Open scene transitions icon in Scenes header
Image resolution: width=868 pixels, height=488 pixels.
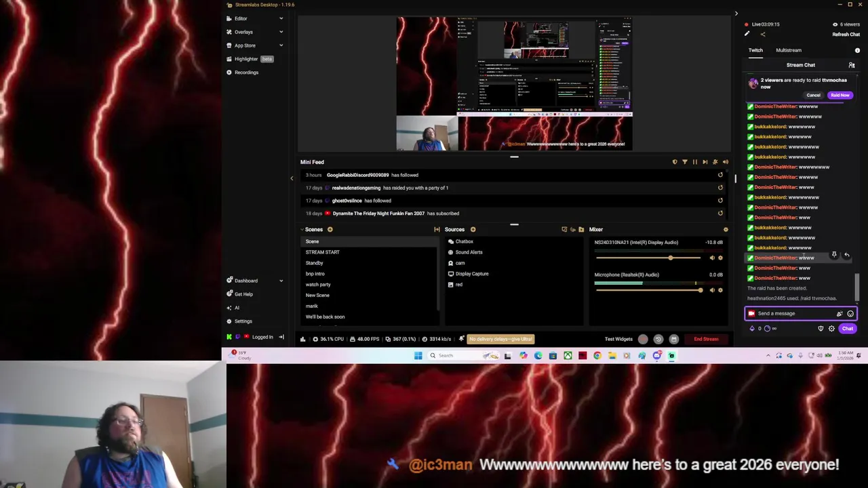(437, 230)
